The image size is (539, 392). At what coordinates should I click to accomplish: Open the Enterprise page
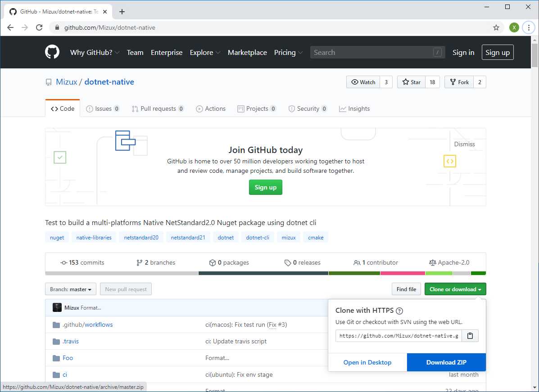(x=166, y=52)
